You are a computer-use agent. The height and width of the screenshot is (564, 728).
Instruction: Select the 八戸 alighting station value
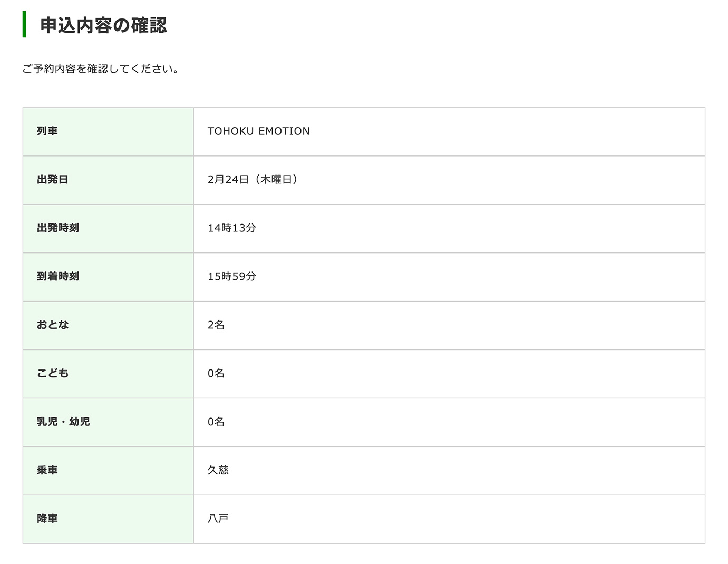(x=218, y=519)
